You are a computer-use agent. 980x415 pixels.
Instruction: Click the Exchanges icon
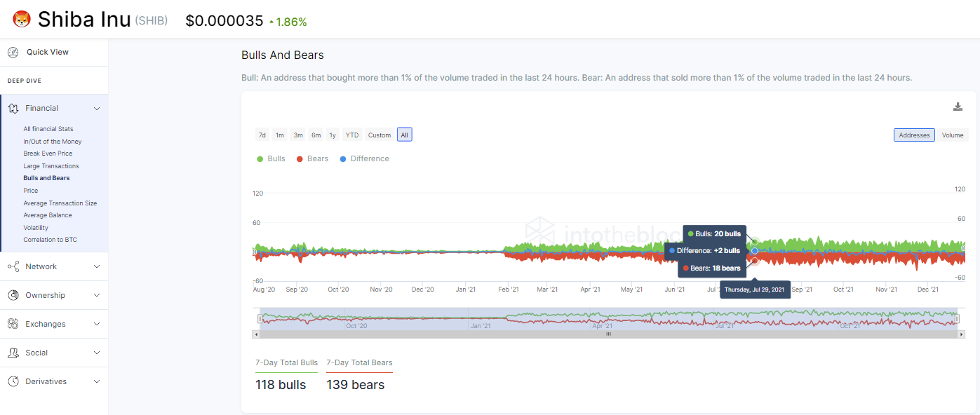(13, 324)
